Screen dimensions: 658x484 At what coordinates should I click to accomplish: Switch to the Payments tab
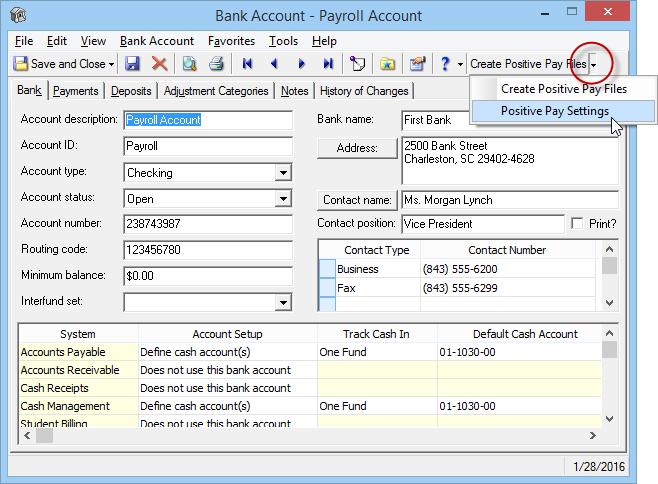(76, 91)
